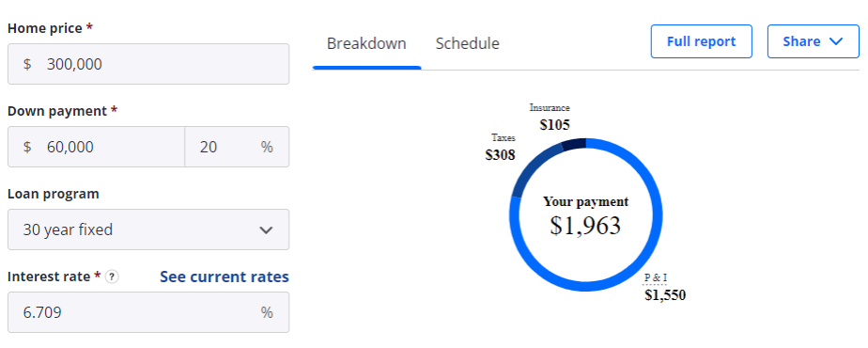Click the P & I label
Screen dimensions: 868x348
point(656,277)
